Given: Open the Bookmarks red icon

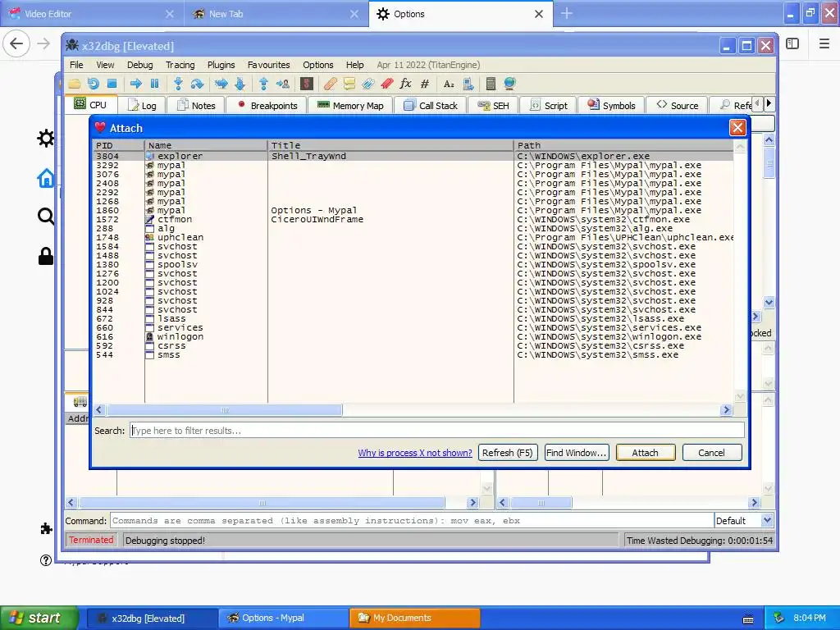Looking at the screenshot, I should pyautogui.click(x=387, y=84).
